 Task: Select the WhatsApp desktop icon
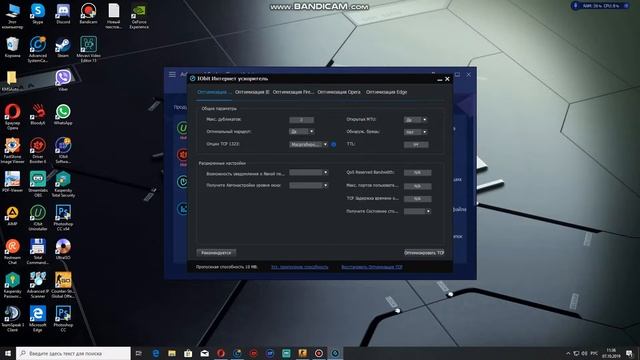click(63, 114)
